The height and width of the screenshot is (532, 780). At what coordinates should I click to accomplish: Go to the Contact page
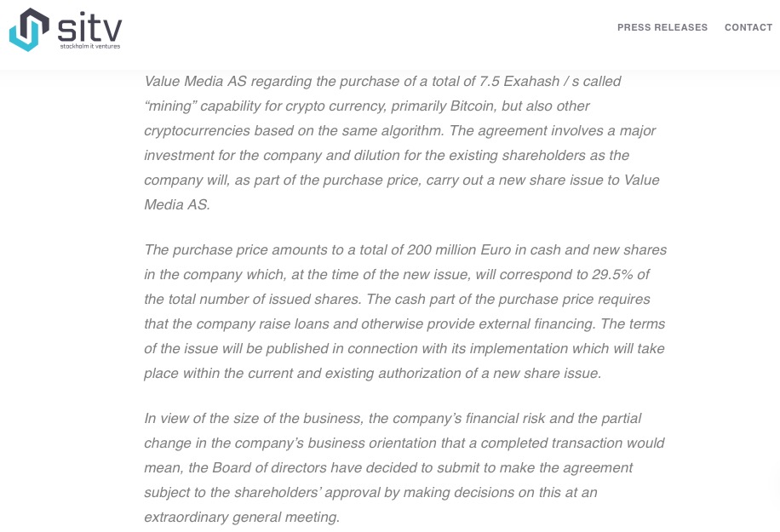point(748,27)
